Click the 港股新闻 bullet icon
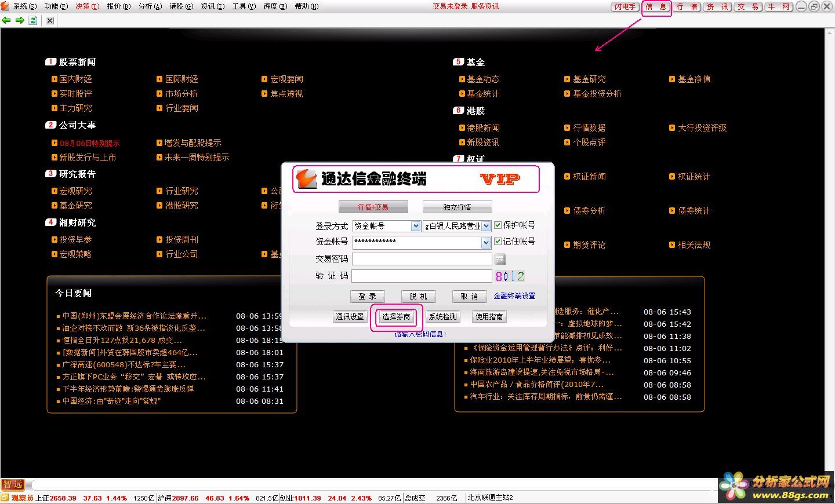Screen dimensions: 835x504 click(462, 127)
